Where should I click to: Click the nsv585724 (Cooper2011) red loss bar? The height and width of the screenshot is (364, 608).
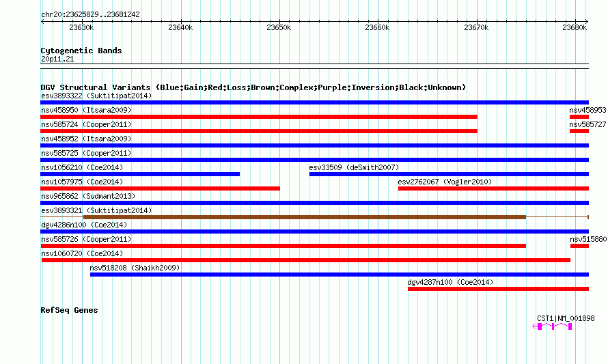259,131
